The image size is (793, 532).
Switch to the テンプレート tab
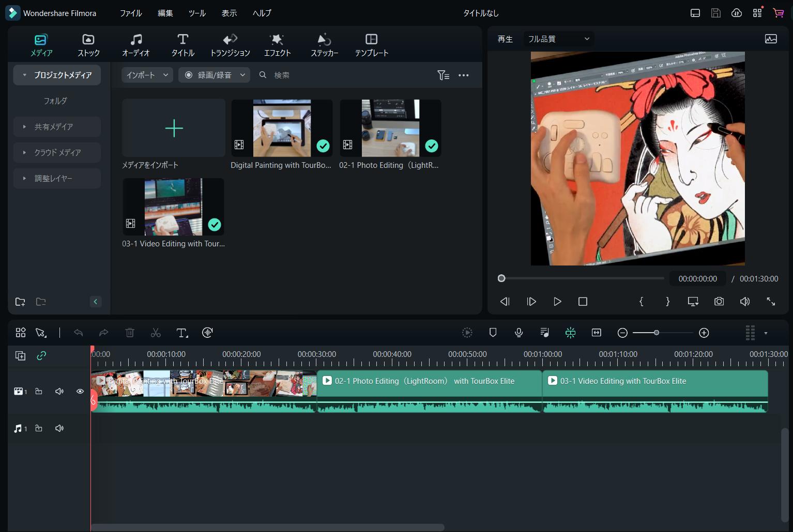coord(372,45)
